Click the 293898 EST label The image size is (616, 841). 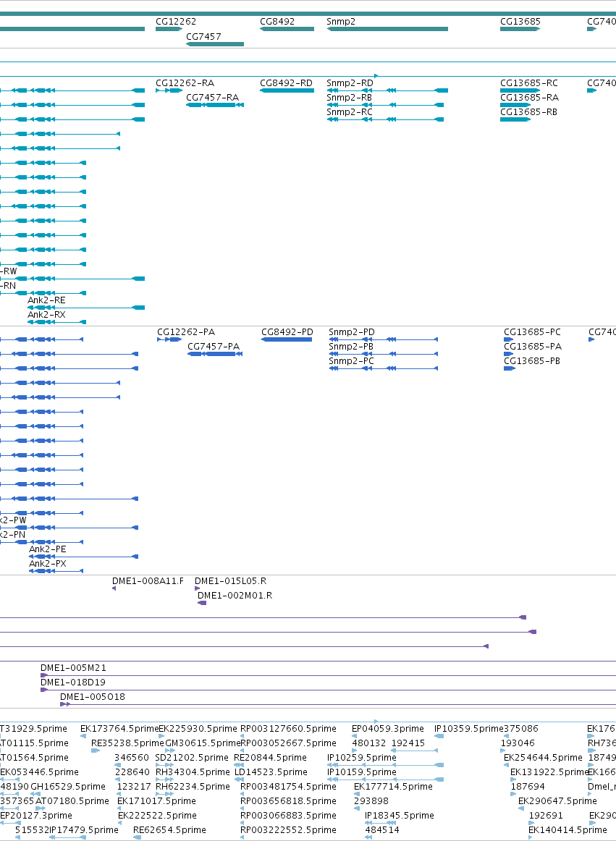(371, 801)
